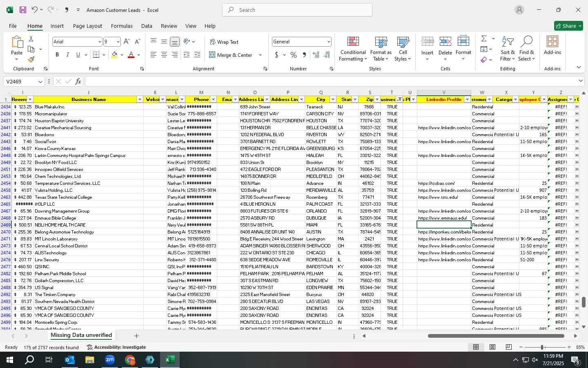This screenshot has height=368, width=588.
Task: Apply Comma Style number format
Action: tap(304, 55)
